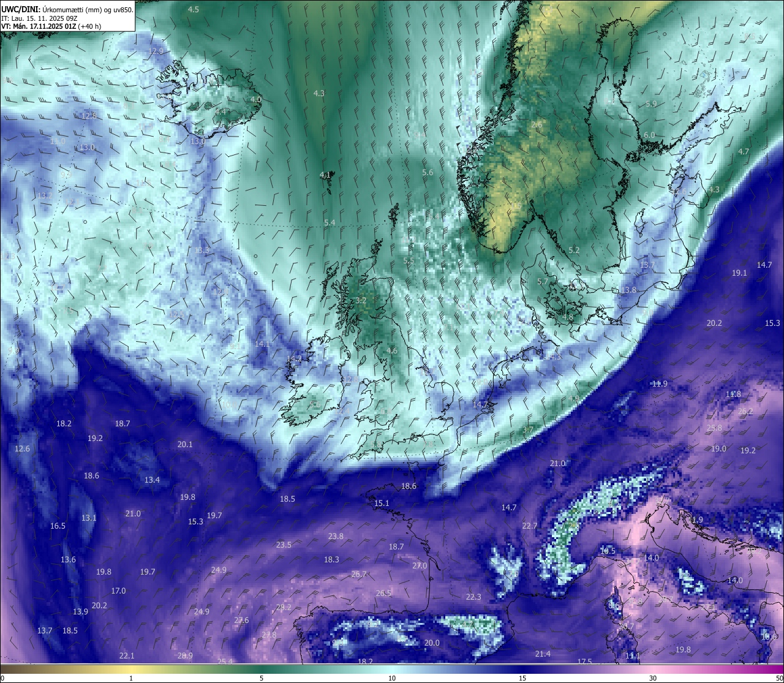Click the 4.5 value at map top
This screenshot has width=784, height=683.
pos(194,9)
